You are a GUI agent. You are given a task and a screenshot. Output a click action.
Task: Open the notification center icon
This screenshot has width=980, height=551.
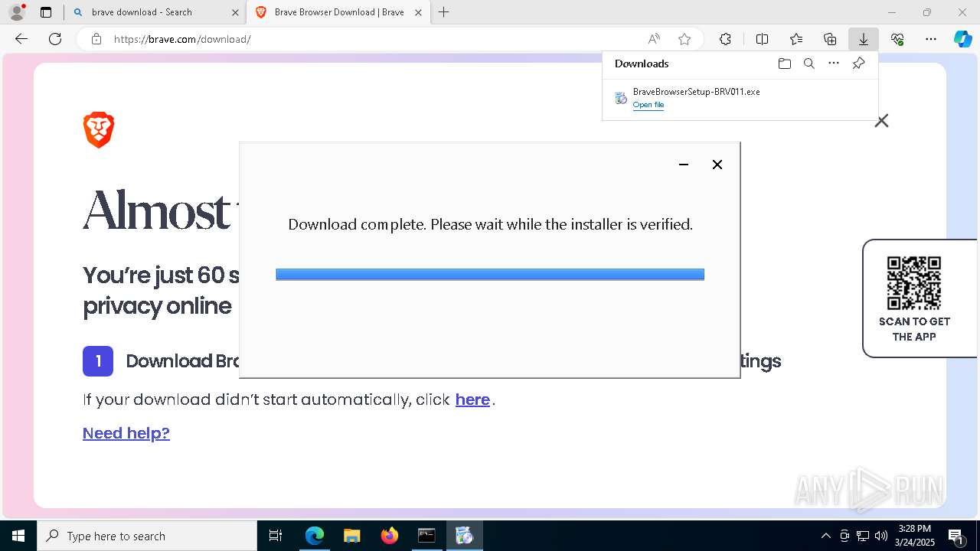pyautogui.click(x=956, y=536)
